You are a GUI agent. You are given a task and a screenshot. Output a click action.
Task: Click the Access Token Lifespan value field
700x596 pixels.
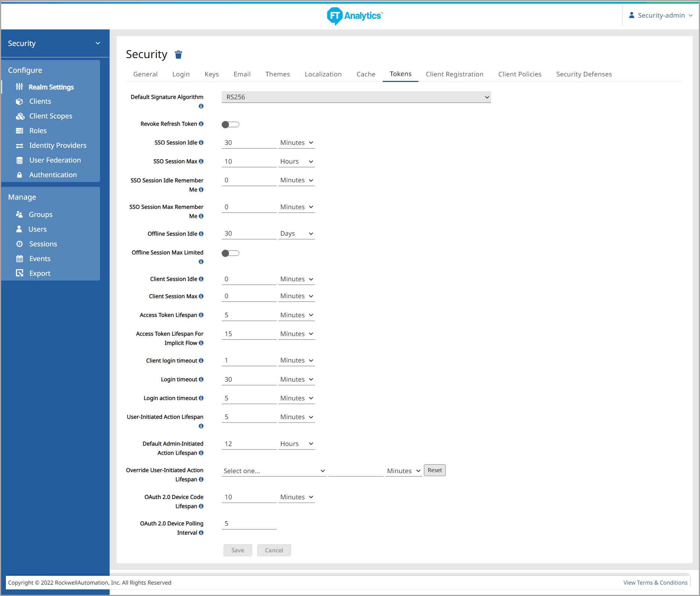[x=249, y=315]
